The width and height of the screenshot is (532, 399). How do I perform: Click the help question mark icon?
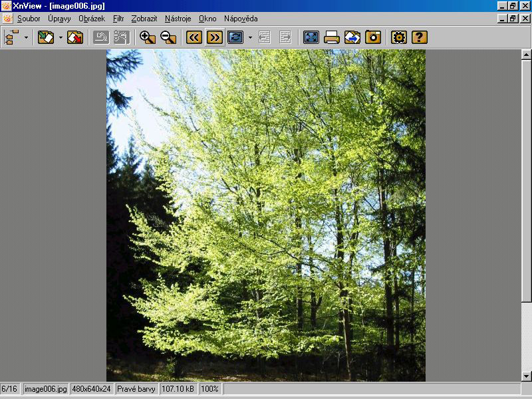coord(419,37)
